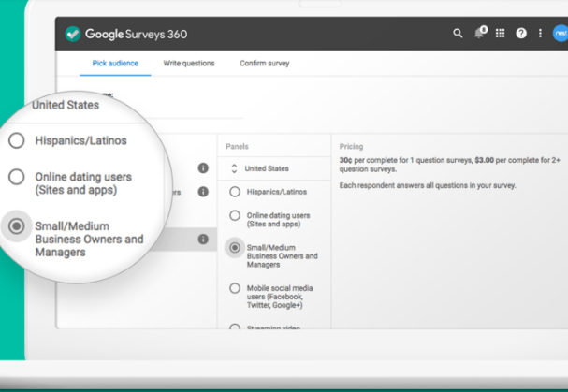Open notifications bell icon
This screenshot has height=392, width=568.
480,33
